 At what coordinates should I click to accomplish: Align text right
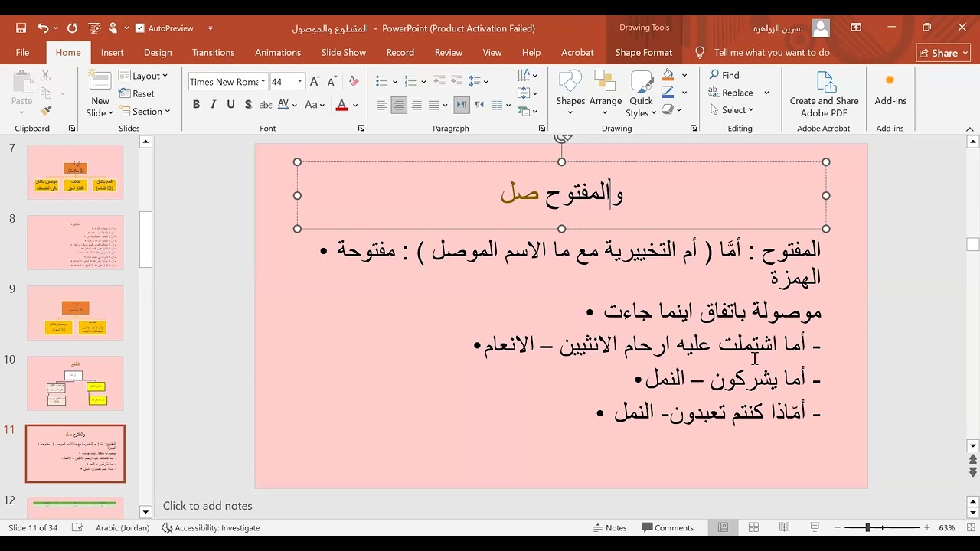point(416,105)
